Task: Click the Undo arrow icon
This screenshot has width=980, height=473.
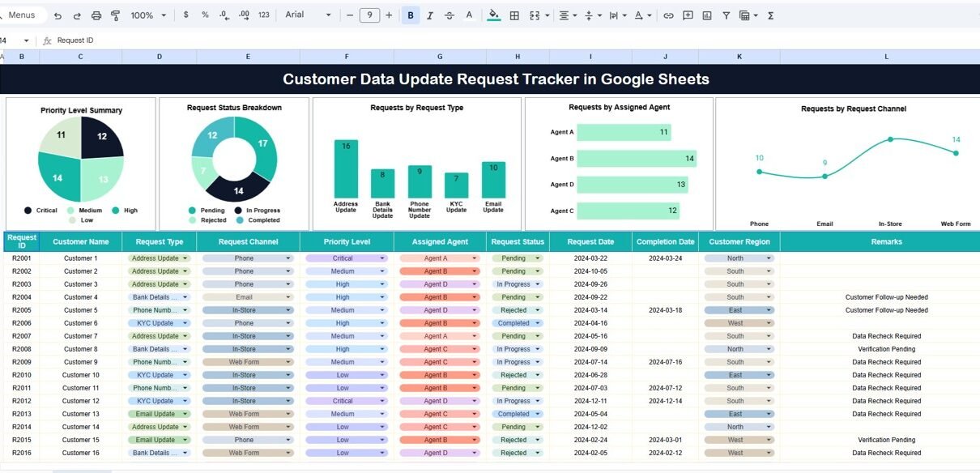Action: (x=58, y=15)
